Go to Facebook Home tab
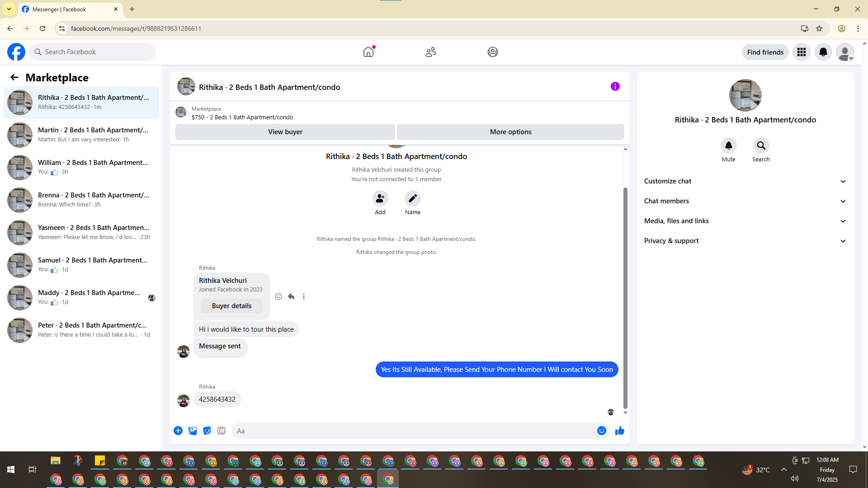The image size is (868, 488). [368, 52]
